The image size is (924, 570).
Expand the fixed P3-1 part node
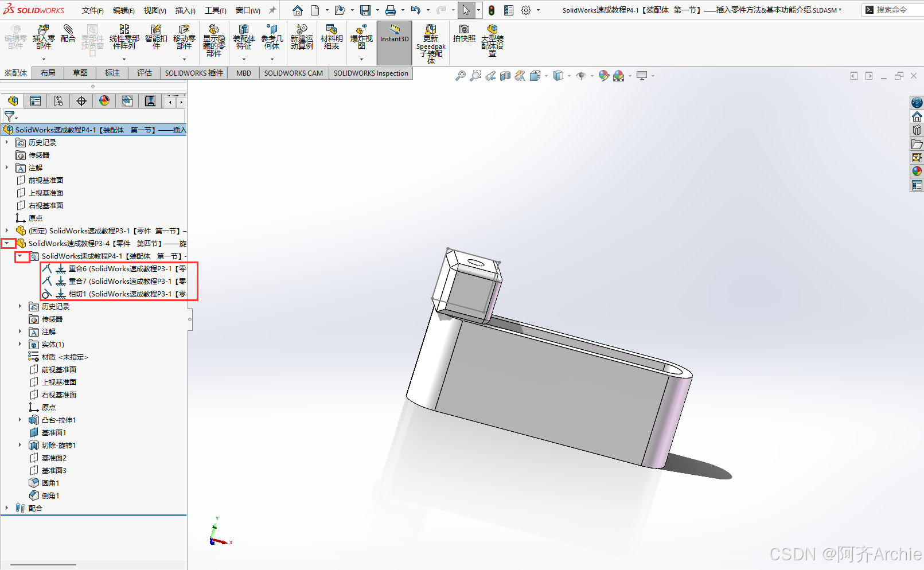[7, 231]
